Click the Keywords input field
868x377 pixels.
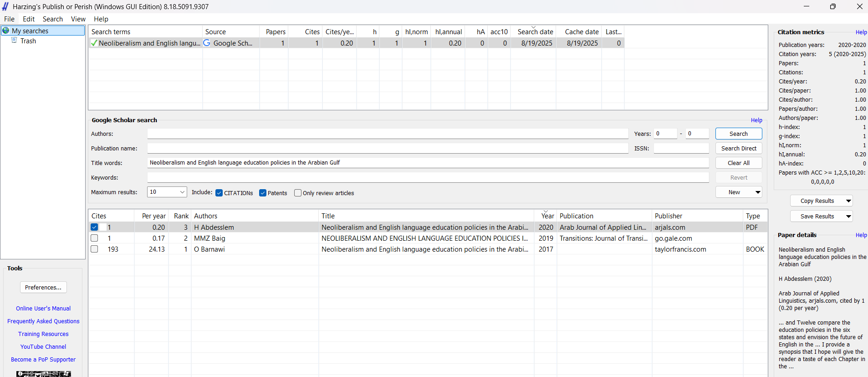click(x=428, y=177)
